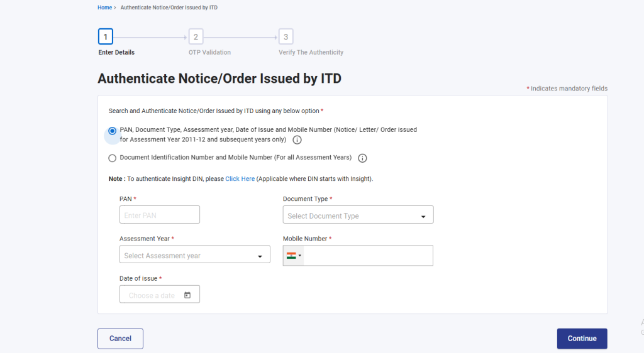Focus the Mobile Number input field
Screen dimensions: 644x353
point(369,256)
